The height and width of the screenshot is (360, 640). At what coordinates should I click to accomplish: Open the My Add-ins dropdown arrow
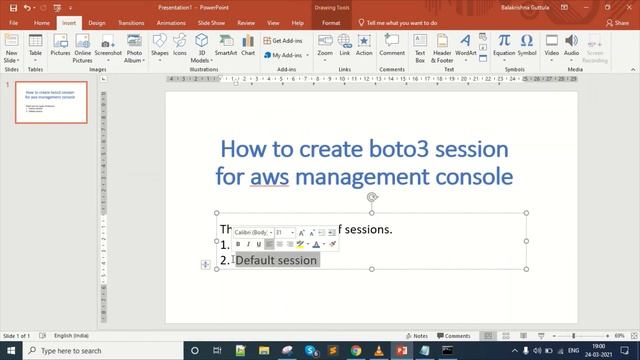pyautogui.click(x=307, y=55)
